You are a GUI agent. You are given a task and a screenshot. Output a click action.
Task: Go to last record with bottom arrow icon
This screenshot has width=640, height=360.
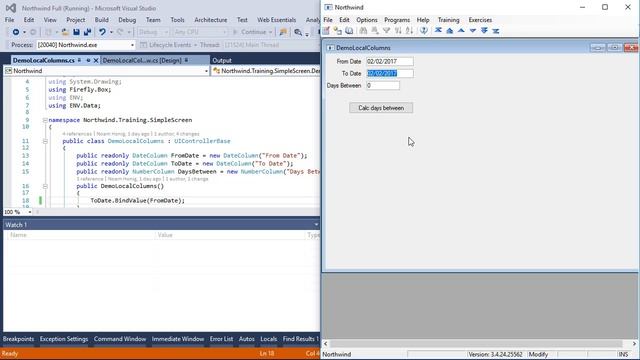(x=496, y=31)
